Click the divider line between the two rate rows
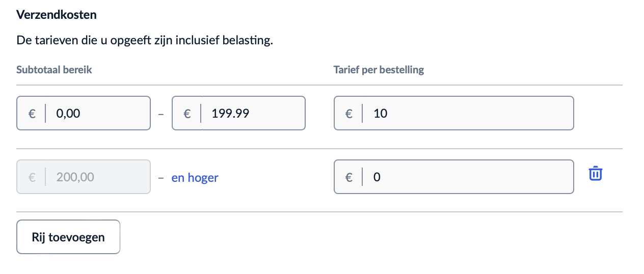 tap(319, 149)
